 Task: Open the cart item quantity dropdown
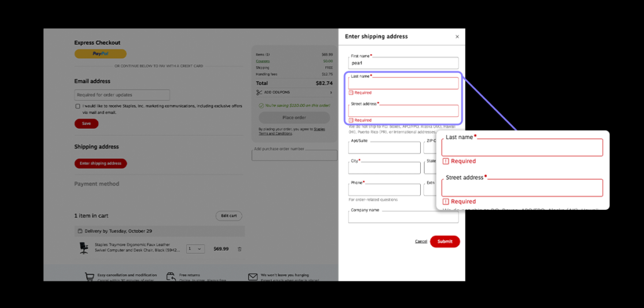[x=195, y=249]
